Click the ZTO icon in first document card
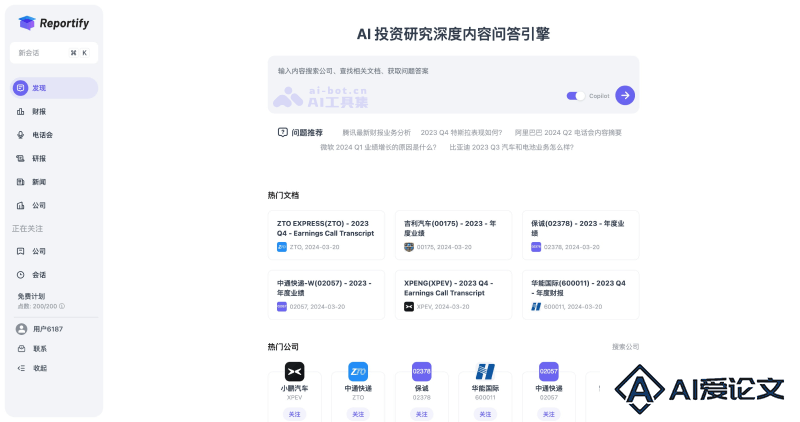The height and width of the screenshot is (422, 800). point(282,247)
